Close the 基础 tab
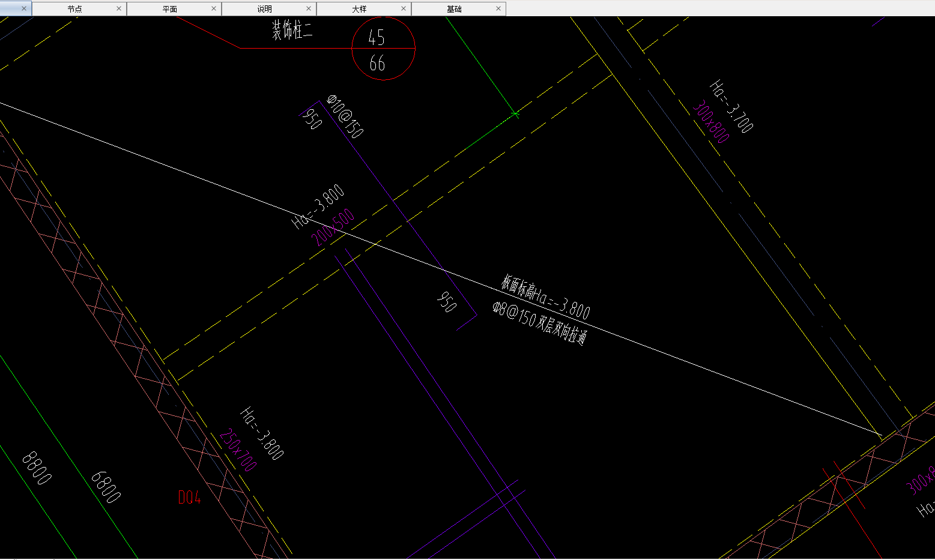The height and width of the screenshot is (560, 935). [x=498, y=8]
